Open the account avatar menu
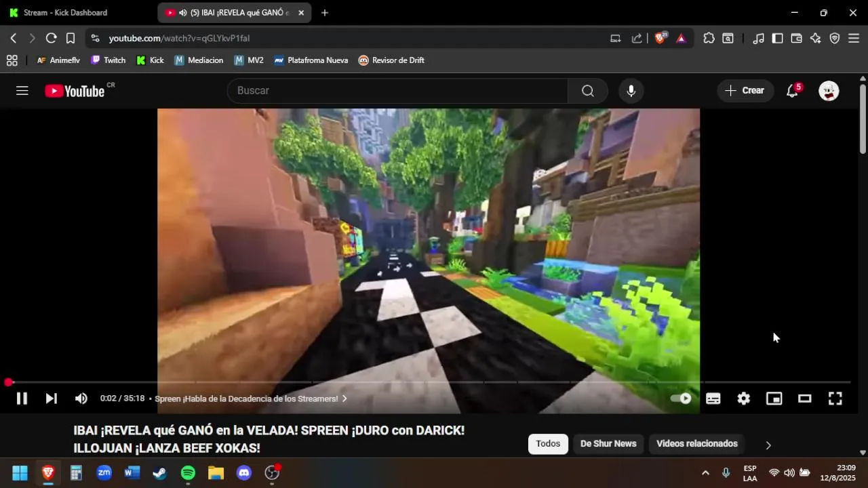 (829, 91)
